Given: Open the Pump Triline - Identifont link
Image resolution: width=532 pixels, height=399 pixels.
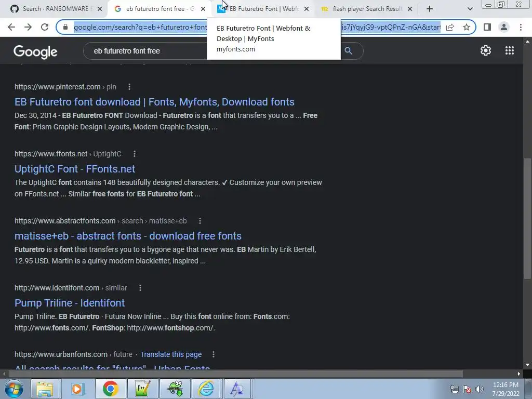Looking at the screenshot, I should (70, 303).
